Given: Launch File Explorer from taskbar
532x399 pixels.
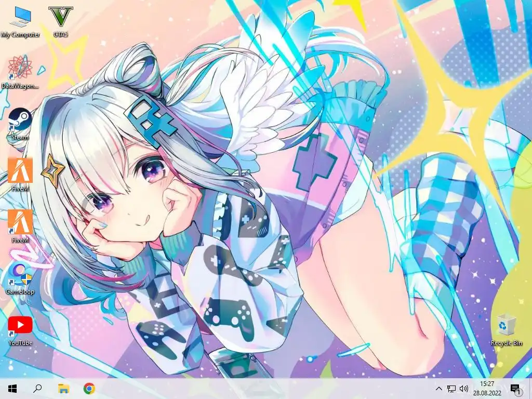Looking at the screenshot, I should (x=63, y=389).
